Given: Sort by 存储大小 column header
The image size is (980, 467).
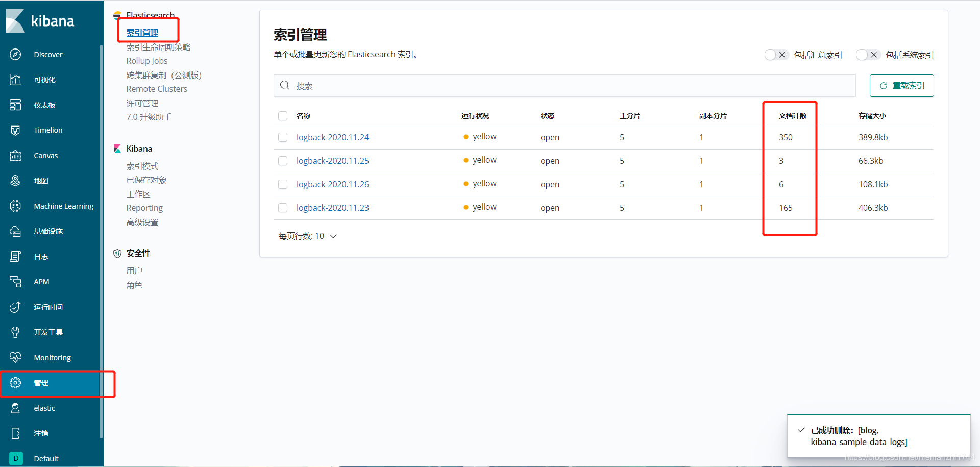Looking at the screenshot, I should 872,116.
